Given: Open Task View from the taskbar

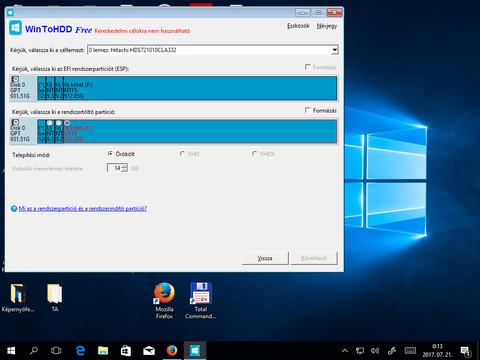Looking at the screenshot, I should 56,351.
